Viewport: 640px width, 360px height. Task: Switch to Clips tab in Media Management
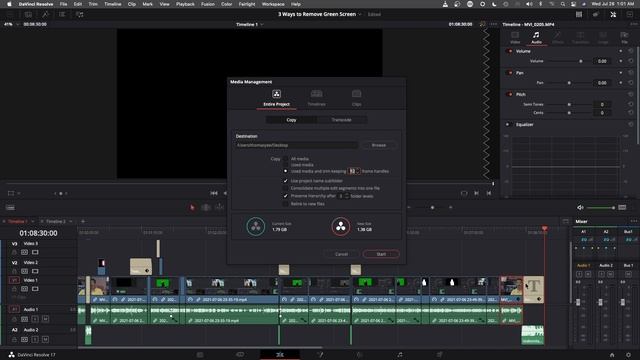[356, 98]
